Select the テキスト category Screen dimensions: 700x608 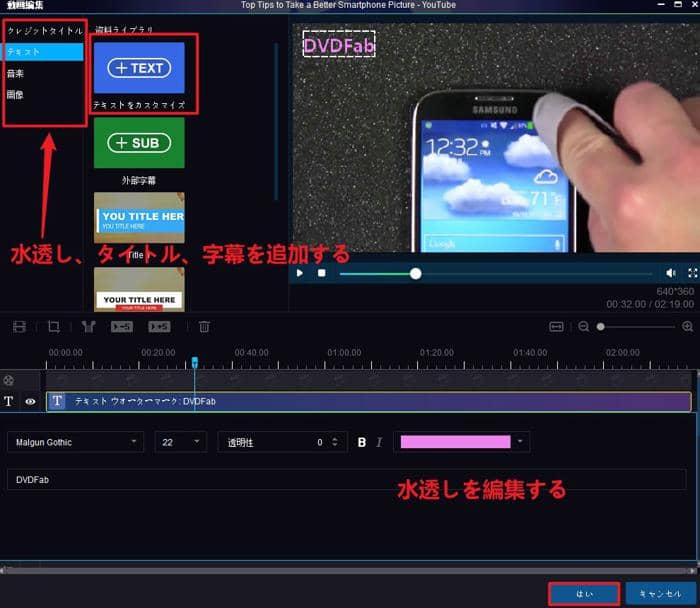(x=44, y=52)
